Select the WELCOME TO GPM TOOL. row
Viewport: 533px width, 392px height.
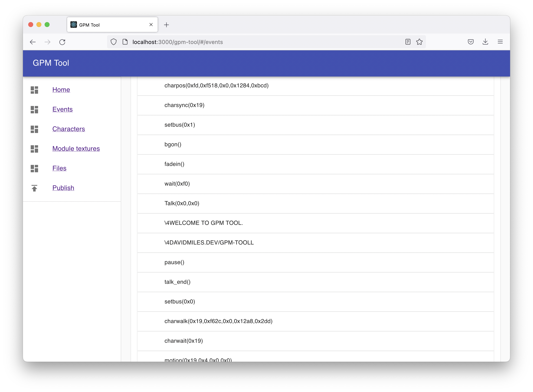(316, 223)
